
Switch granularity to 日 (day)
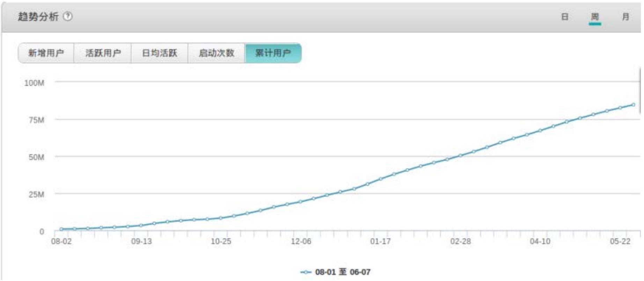(x=565, y=17)
